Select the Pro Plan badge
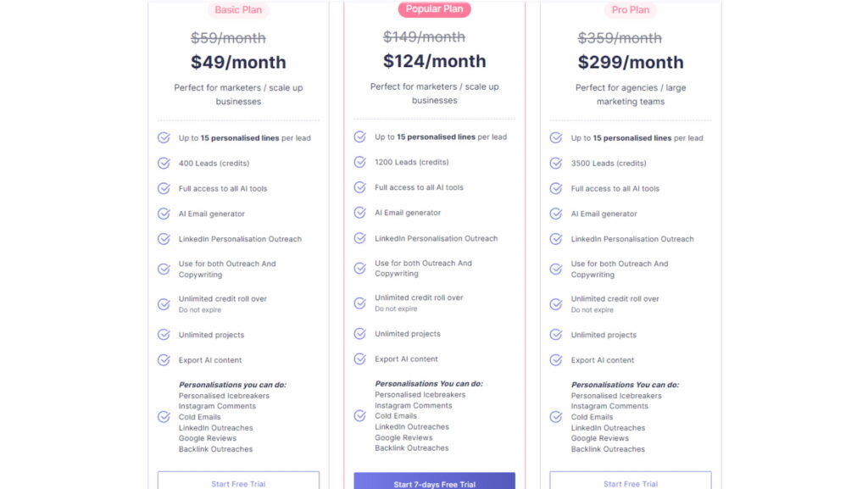 [x=631, y=10]
